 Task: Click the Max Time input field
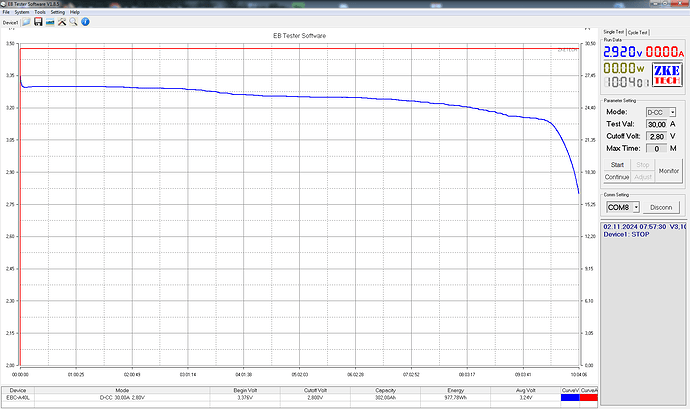tap(657, 149)
